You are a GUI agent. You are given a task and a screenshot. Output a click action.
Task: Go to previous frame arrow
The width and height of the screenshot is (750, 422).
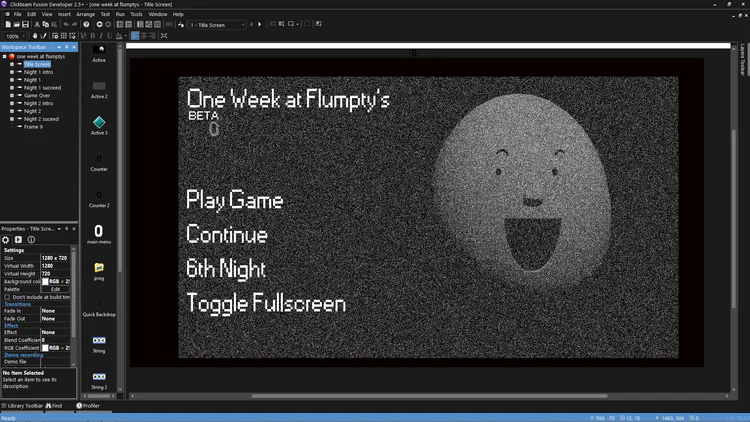point(252,24)
